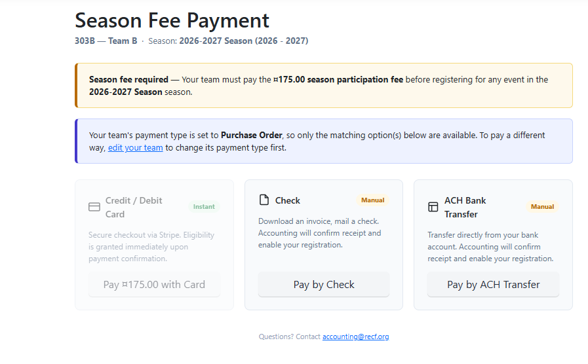Click the ACH bank transfer icon
The image size is (588, 364).
[433, 207]
